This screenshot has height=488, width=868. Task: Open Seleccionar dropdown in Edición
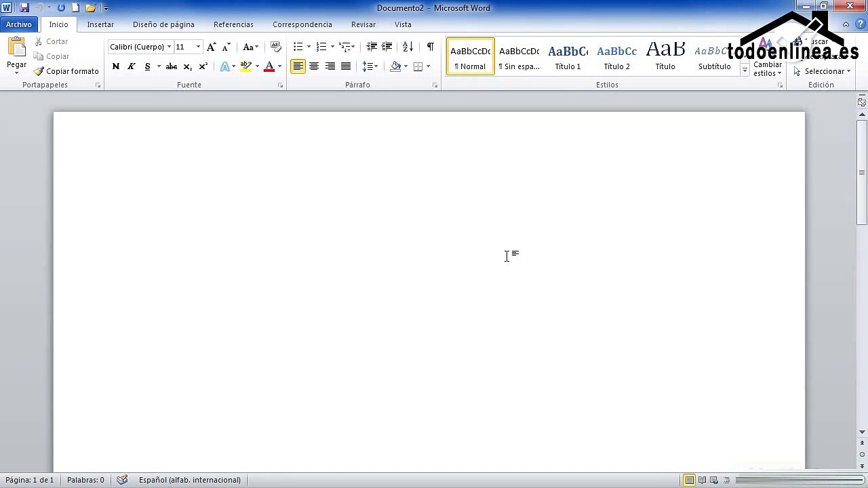pyautogui.click(x=822, y=71)
